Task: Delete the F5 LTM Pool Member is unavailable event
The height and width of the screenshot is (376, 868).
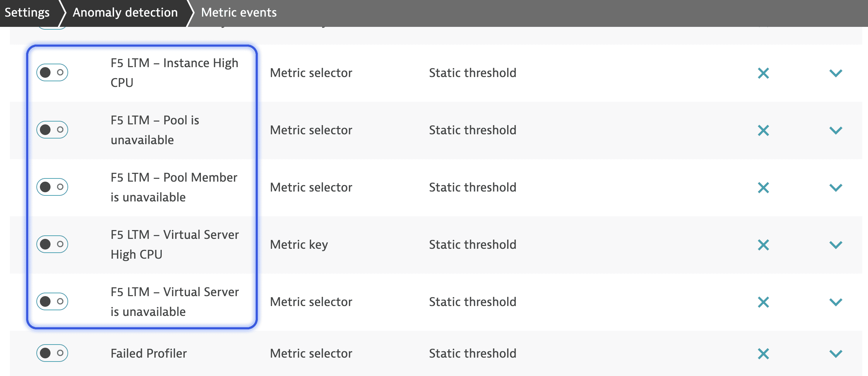Action: point(764,187)
